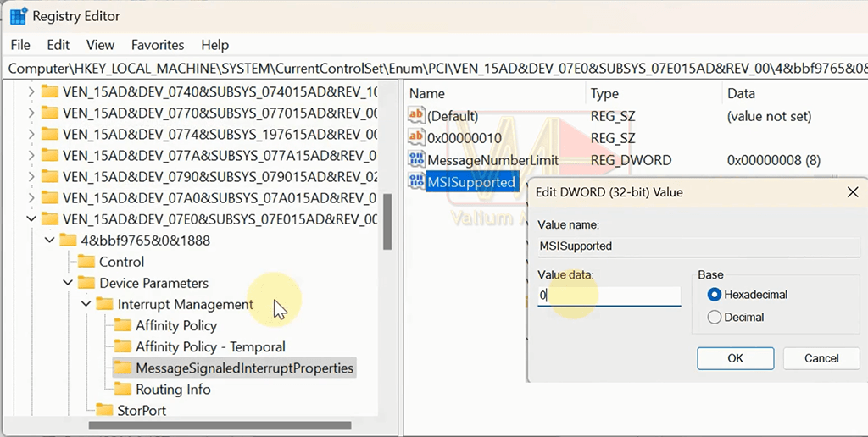Open the Help menu
The height and width of the screenshot is (437, 868).
click(x=214, y=45)
